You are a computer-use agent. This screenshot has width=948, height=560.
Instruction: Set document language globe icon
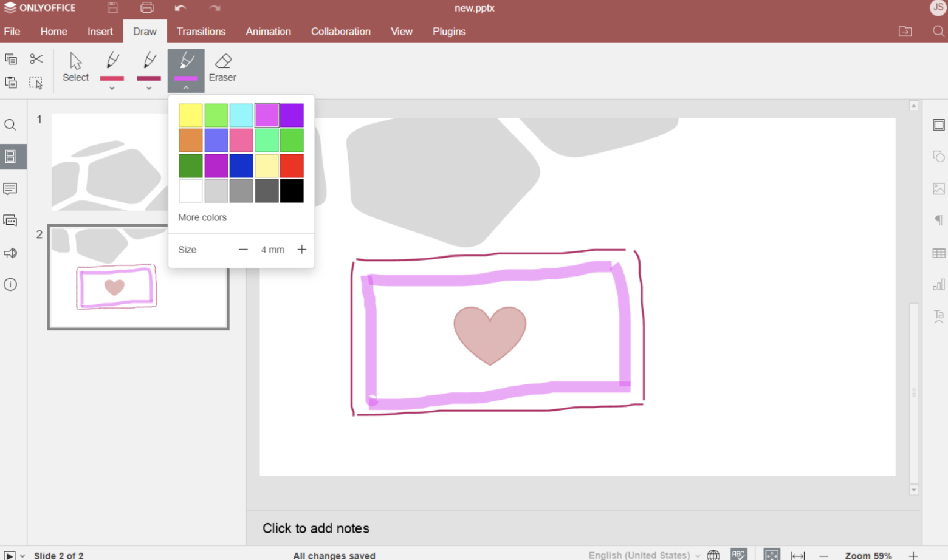coord(713,555)
